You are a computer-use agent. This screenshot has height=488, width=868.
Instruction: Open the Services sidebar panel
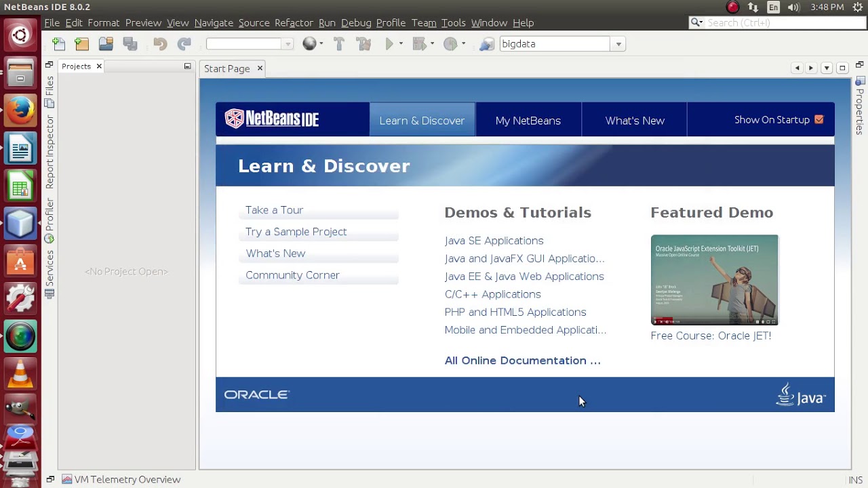(x=50, y=274)
